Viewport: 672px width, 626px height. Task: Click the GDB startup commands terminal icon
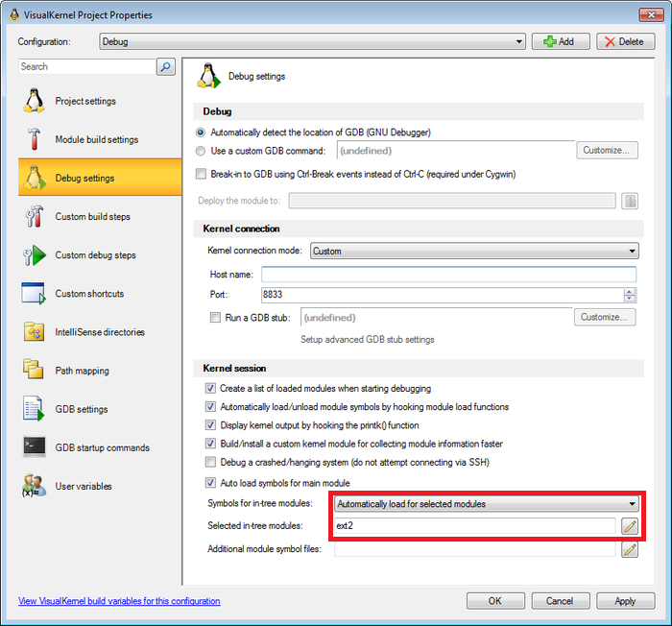pyautogui.click(x=35, y=446)
